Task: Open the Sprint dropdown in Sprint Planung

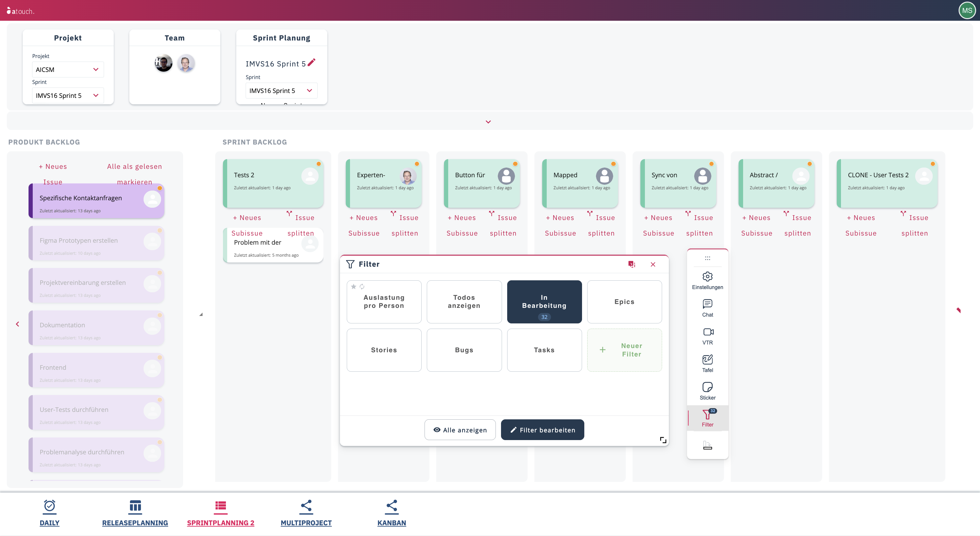Action: point(281,90)
